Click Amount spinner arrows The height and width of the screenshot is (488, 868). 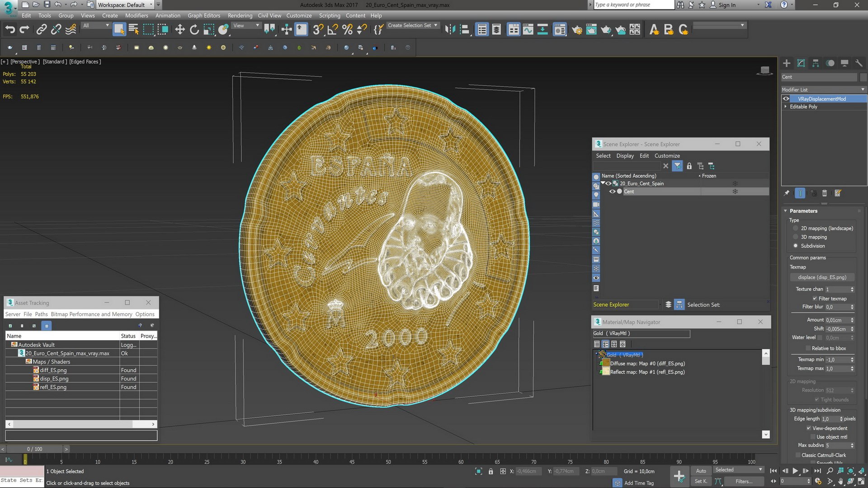click(x=852, y=320)
